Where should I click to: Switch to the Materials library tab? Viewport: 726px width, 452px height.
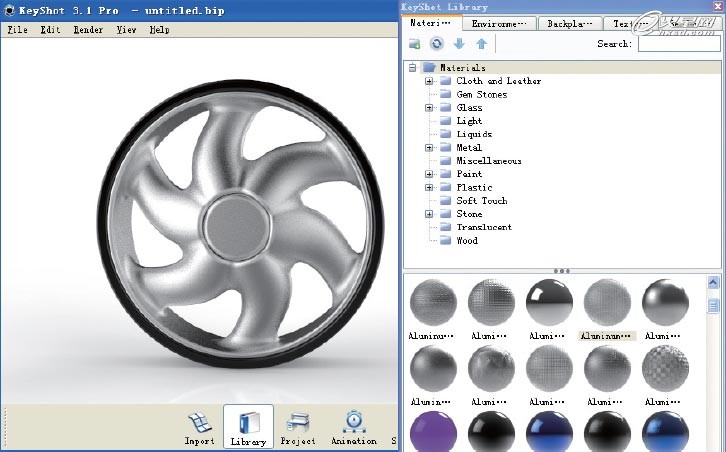click(x=431, y=23)
